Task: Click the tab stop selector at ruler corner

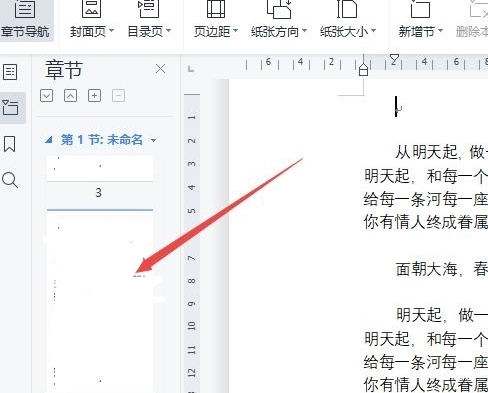Action: (191, 69)
